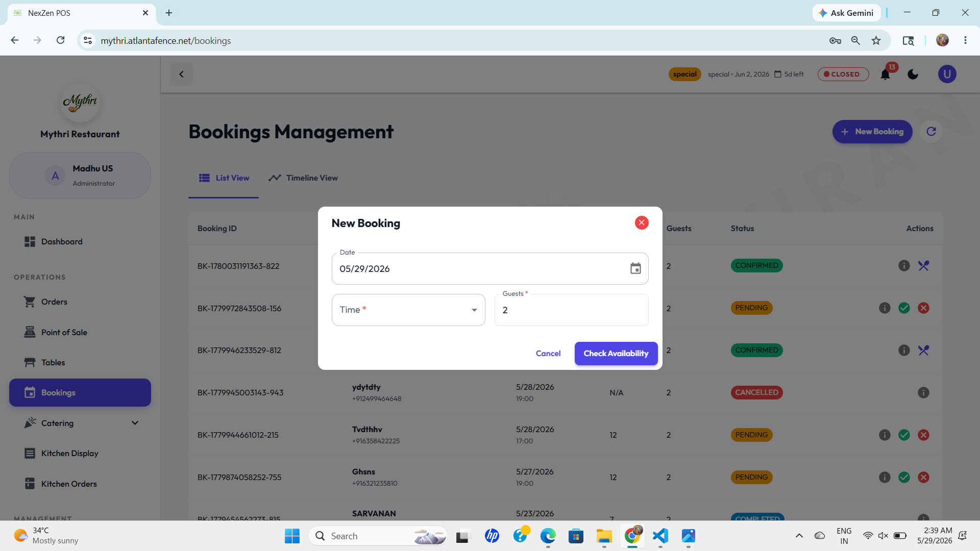Open Point of Sale in sidebar
Image resolution: width=980 pixels, height=551 pixels.
click(80, 333)
